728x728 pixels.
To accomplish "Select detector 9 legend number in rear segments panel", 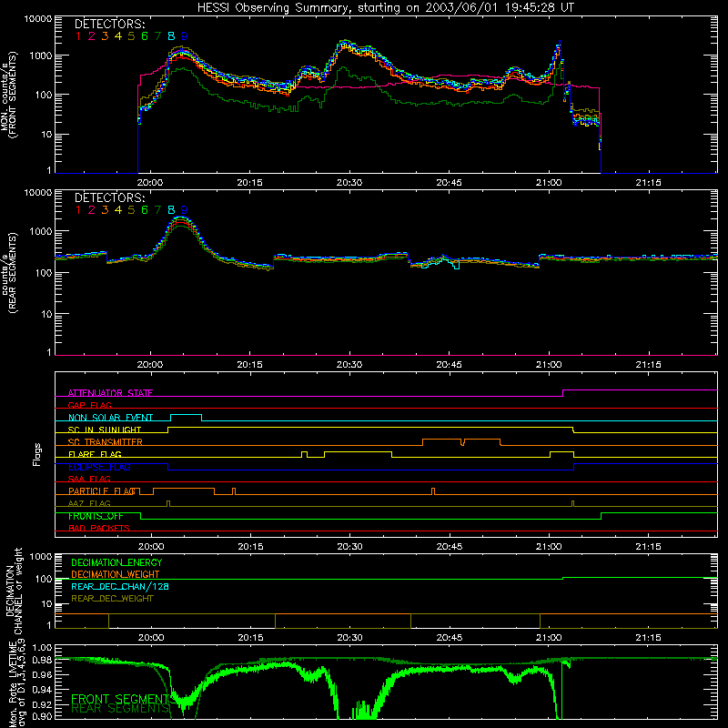I will point(185,210).
